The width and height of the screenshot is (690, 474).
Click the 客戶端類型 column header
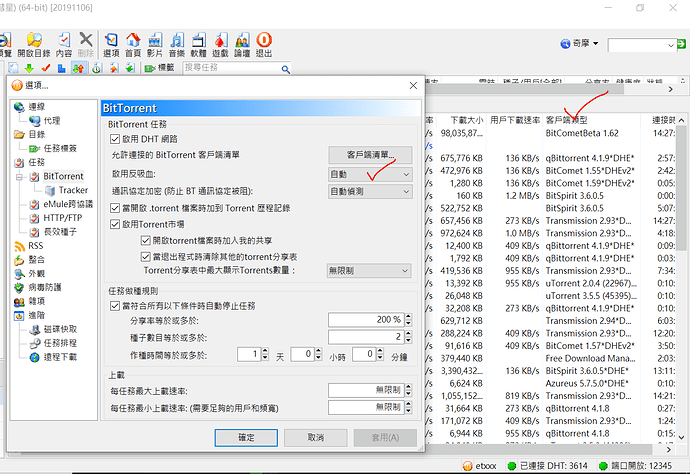coord(566,120)
